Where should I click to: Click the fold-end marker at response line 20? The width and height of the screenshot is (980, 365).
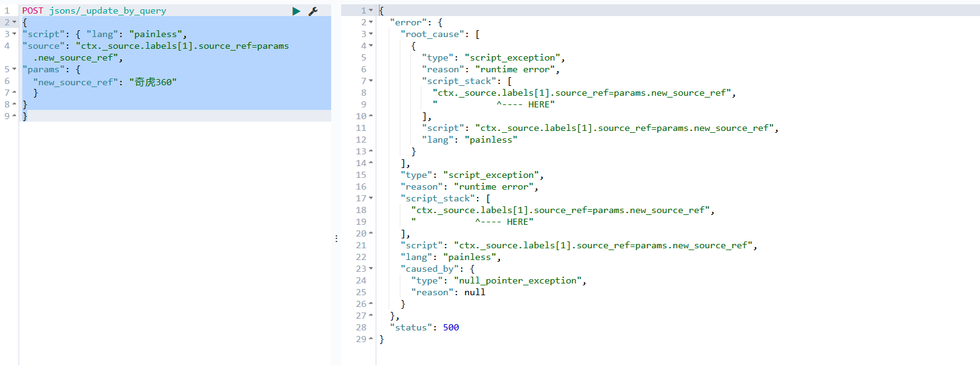(371, 233)
